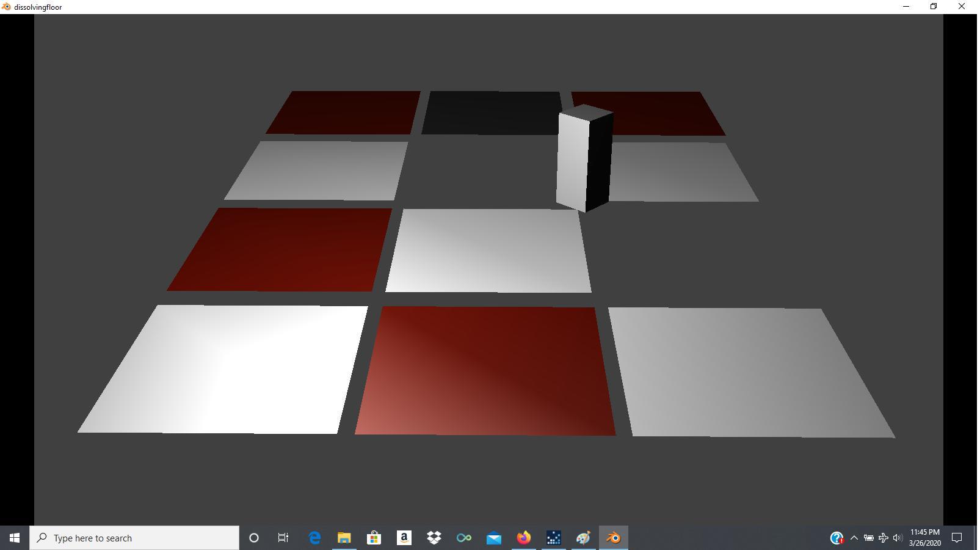Switch to the Blender taskbar icon
Screen dimensions: 980x550
(x=613, y=538)
